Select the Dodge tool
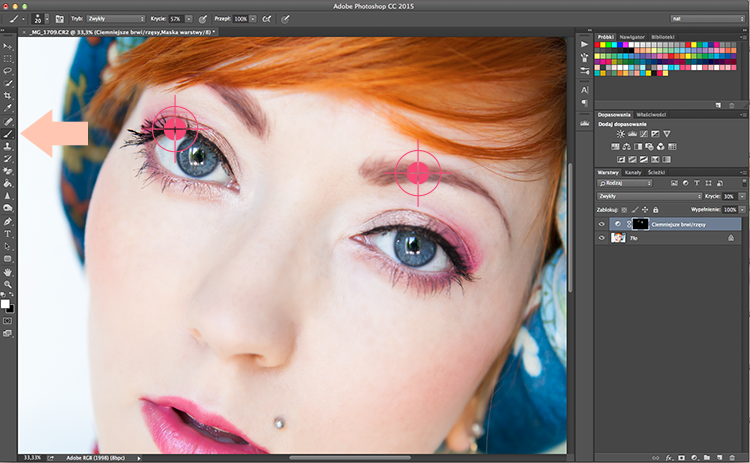The image size is (750, 463). coord(8,208)
